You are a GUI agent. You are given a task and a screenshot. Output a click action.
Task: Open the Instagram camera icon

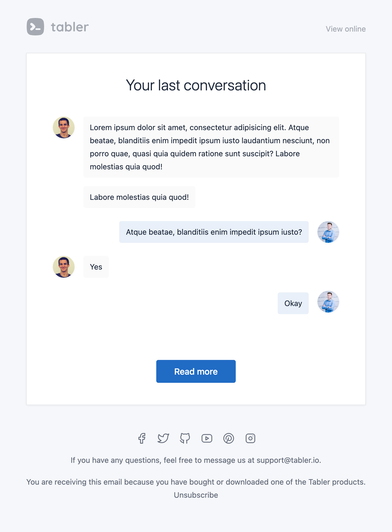(x=250, y=438)
